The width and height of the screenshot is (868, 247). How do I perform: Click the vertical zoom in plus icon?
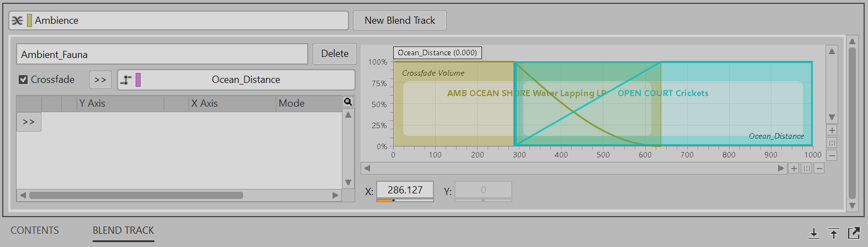point(832,130)
